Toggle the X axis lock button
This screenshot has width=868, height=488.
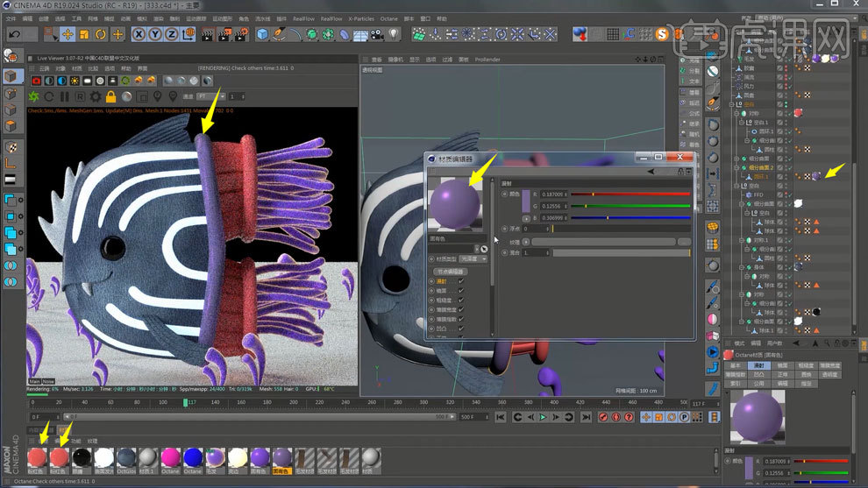click(139, 34)
